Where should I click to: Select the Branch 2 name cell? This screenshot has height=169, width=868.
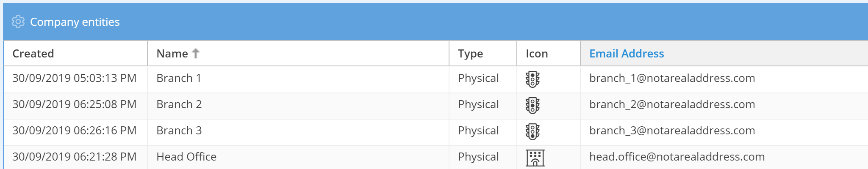click(x=179, y=104)
